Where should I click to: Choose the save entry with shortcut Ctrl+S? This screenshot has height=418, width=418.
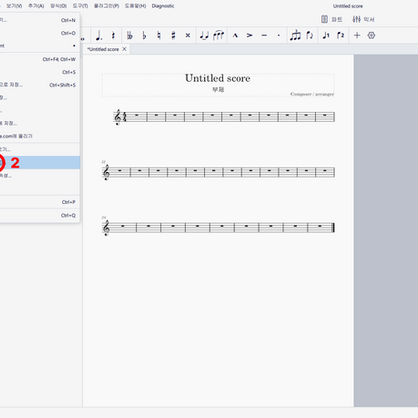(x=40, y=72)
